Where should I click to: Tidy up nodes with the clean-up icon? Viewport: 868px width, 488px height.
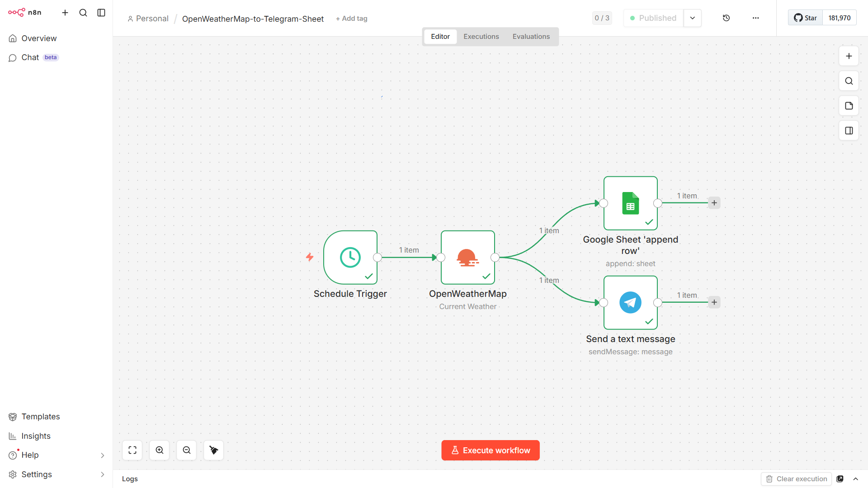214,450
